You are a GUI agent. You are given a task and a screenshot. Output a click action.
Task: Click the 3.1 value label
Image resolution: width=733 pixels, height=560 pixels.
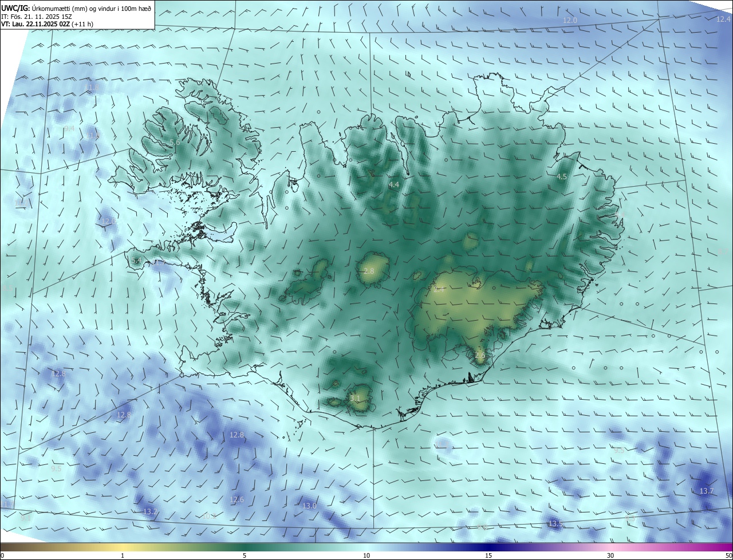pyautogui.click(x=355, y=398)
